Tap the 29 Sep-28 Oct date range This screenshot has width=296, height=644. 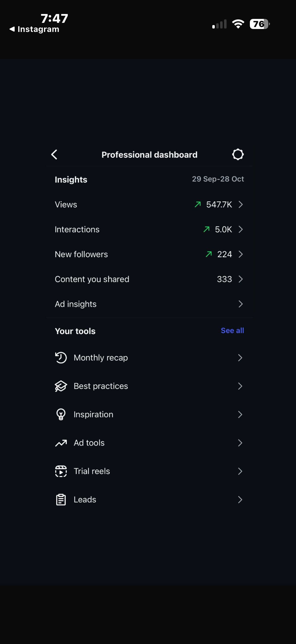(217, 179)
